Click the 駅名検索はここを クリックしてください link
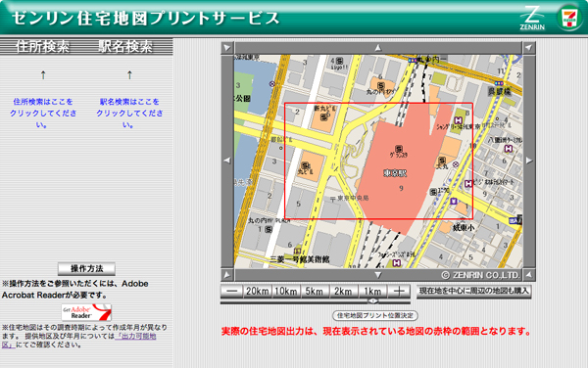 tap(129, 114)
